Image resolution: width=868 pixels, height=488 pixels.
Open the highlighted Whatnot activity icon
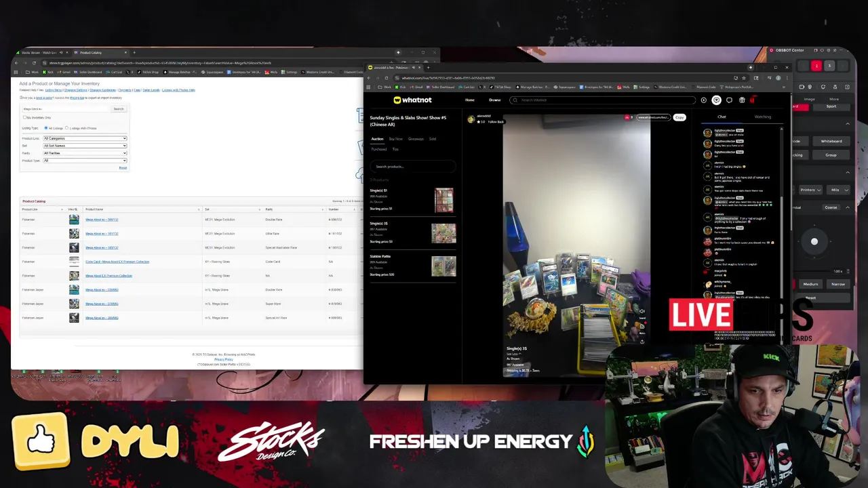coord(716,100)
